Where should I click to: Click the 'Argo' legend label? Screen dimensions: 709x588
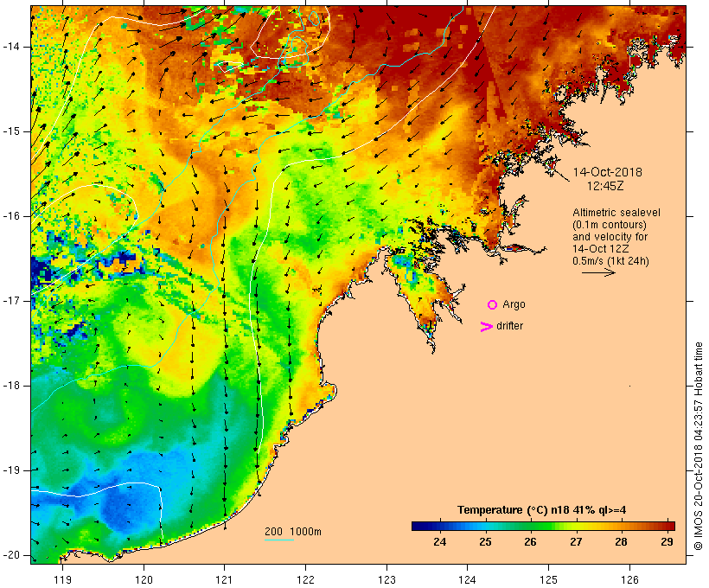pos(514,304)
